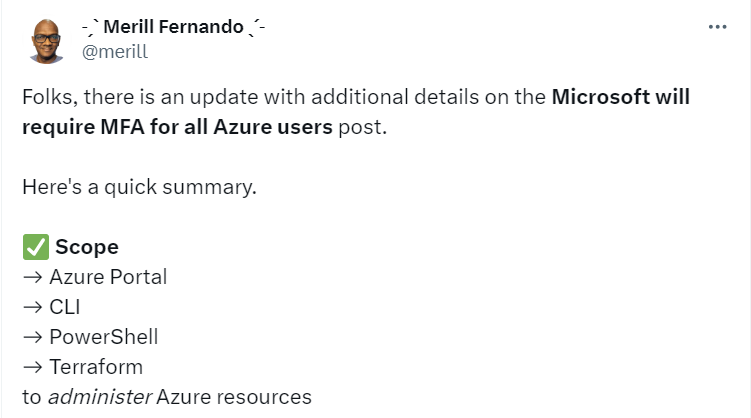Open profile via Merill Fernando display name
This screenshot has height=418, width=751.
[173, 27]
